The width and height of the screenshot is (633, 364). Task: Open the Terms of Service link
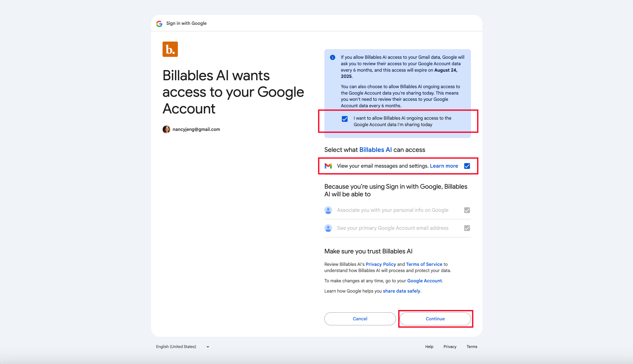[424, 264]
